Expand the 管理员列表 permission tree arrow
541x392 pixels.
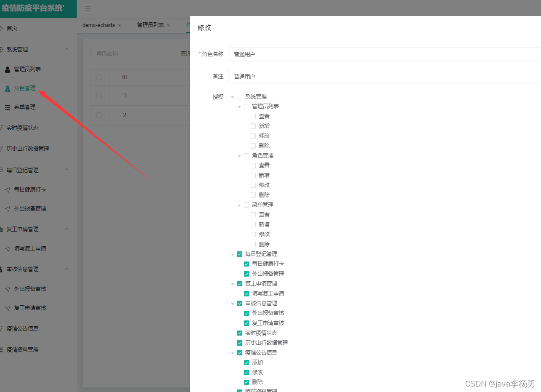point(239,106)
